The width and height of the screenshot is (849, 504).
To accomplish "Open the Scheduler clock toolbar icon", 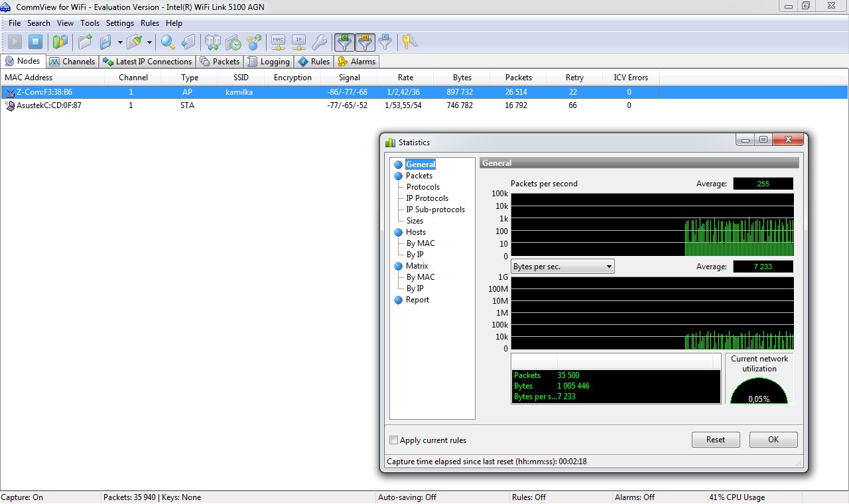I will pyautogui.click(x=233, y=42).
